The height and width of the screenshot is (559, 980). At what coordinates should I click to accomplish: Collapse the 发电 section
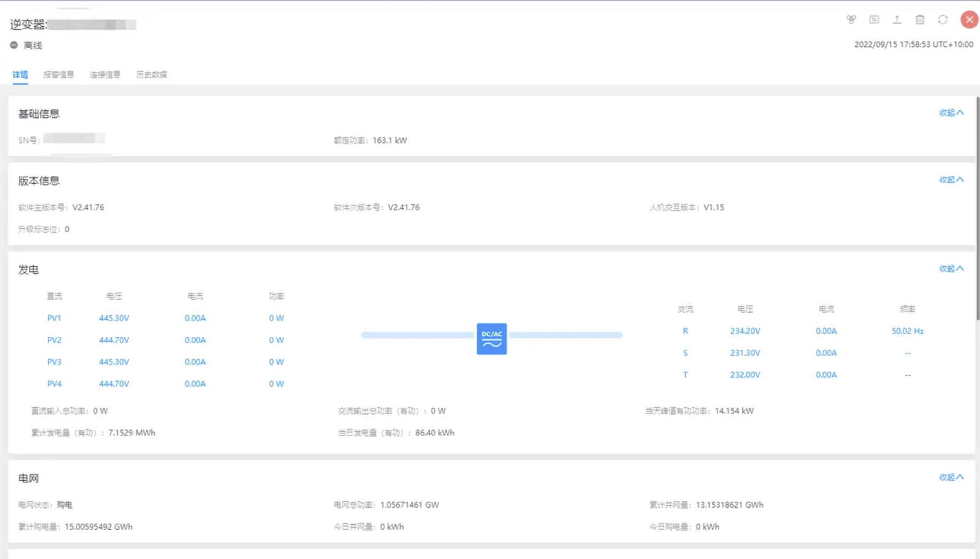[x=951, y=269]
